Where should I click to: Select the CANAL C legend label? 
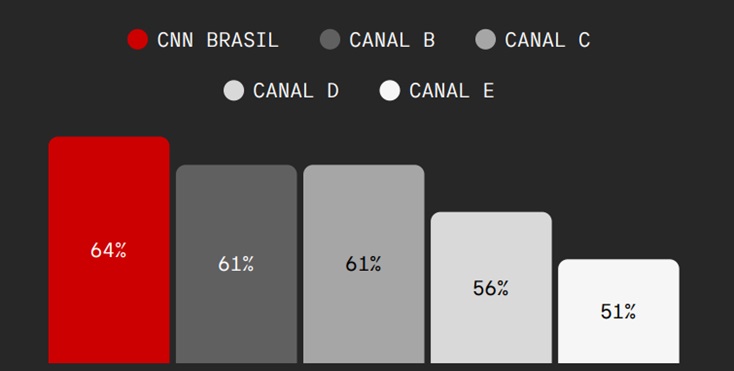pyautogui.click(x=547, y=40)
